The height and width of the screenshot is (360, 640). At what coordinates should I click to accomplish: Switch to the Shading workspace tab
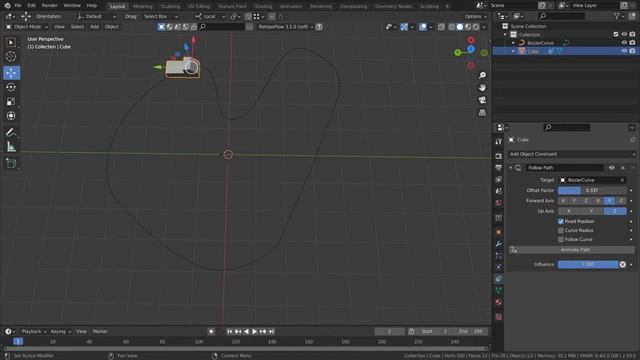(x=263, y=6)
